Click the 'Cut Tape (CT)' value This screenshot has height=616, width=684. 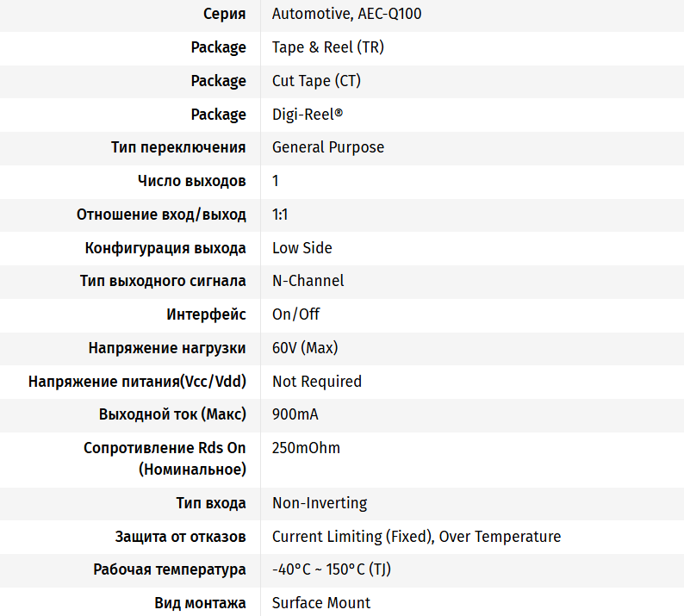point(316,81)
